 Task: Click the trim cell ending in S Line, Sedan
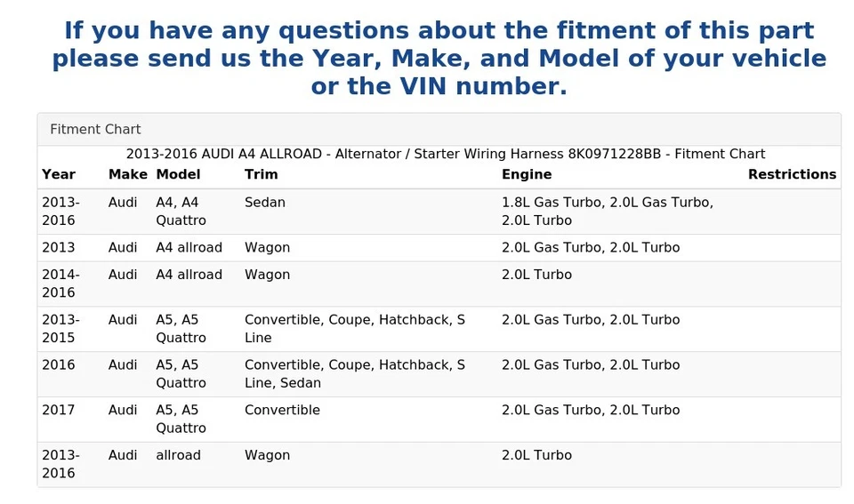tap(355, 374)
